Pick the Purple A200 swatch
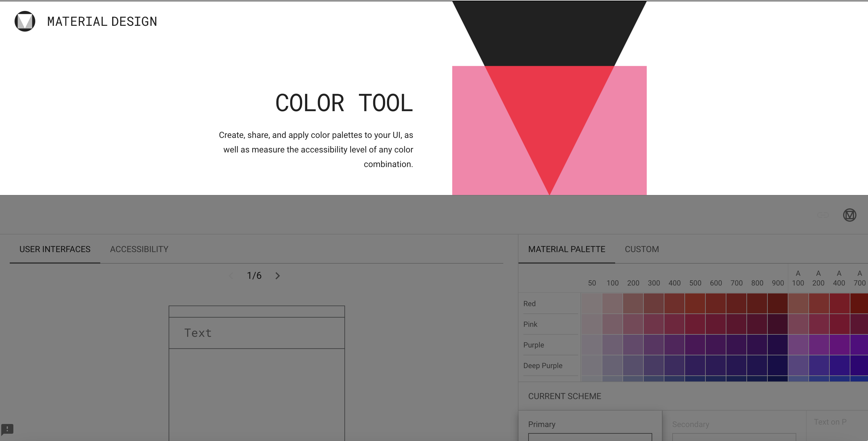The height and width of the screenshot is (441, 868). click(x=819, y=345)
